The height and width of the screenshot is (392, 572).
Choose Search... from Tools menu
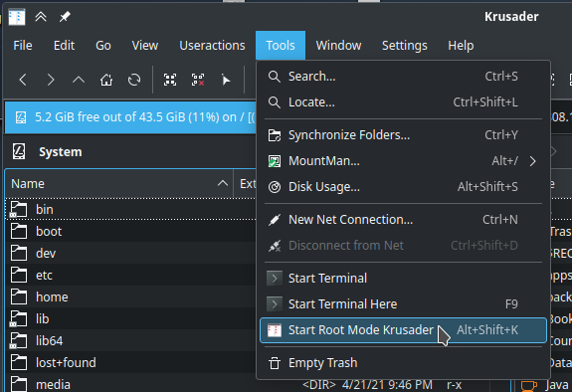pyautogui.click(x=403, y=77)
